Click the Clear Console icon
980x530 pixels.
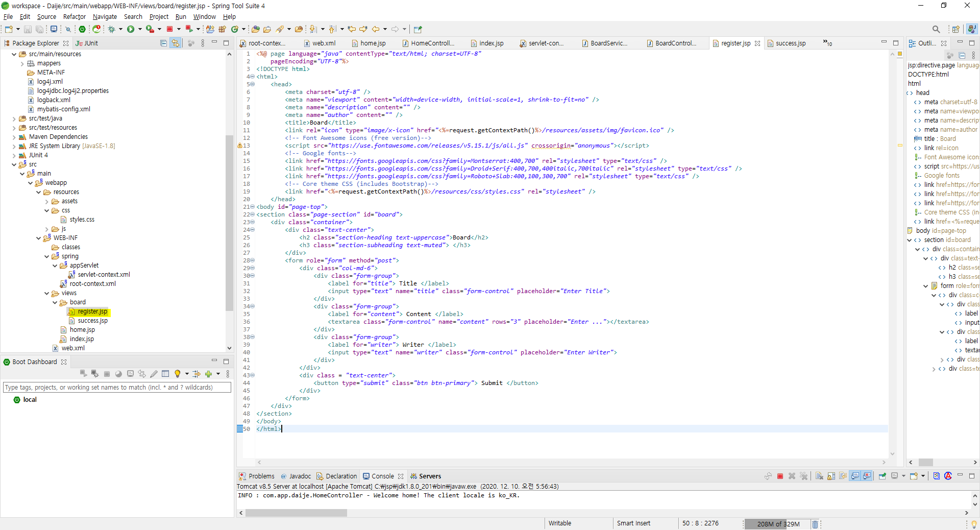click(819, 476)
